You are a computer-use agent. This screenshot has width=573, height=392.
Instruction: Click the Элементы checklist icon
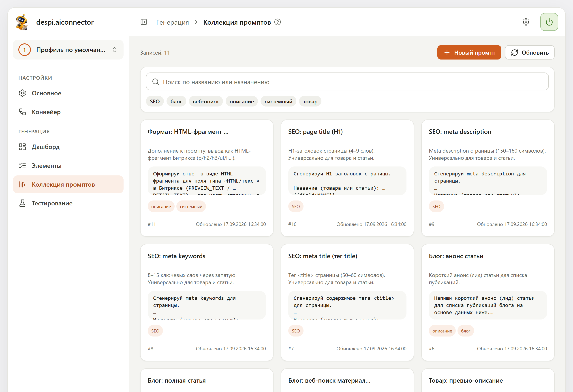(22, 166)
